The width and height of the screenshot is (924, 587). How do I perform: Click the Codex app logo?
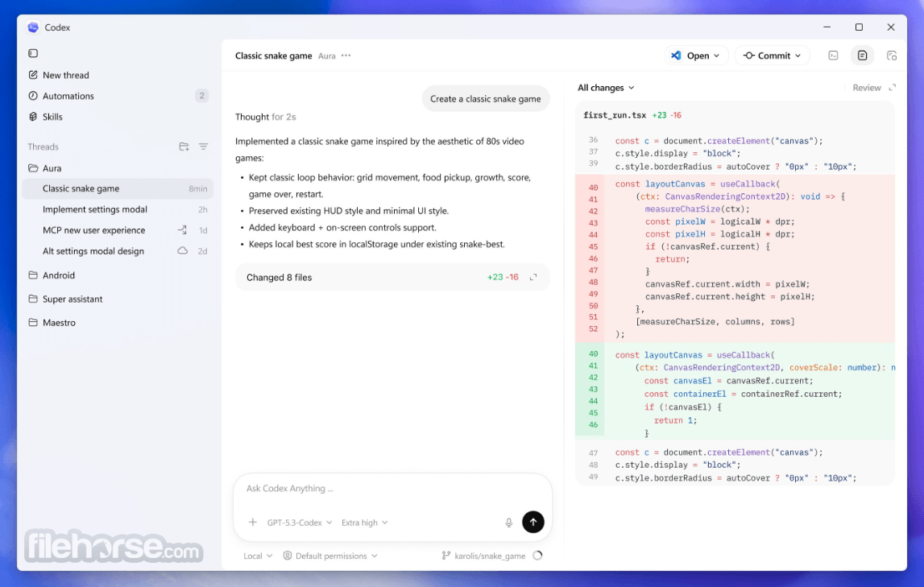click(x=33, y=27)
